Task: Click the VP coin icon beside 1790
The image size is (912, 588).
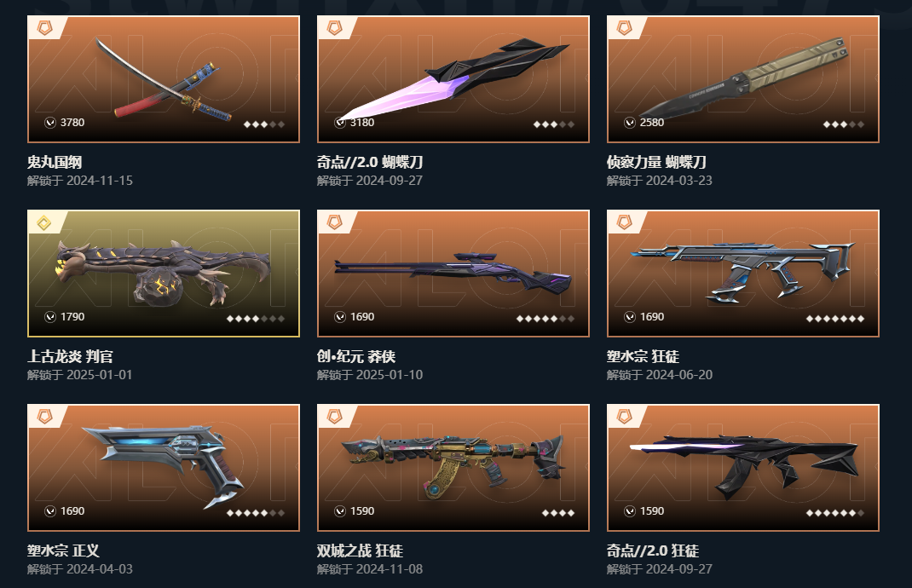Action: [x=50, y=316]
